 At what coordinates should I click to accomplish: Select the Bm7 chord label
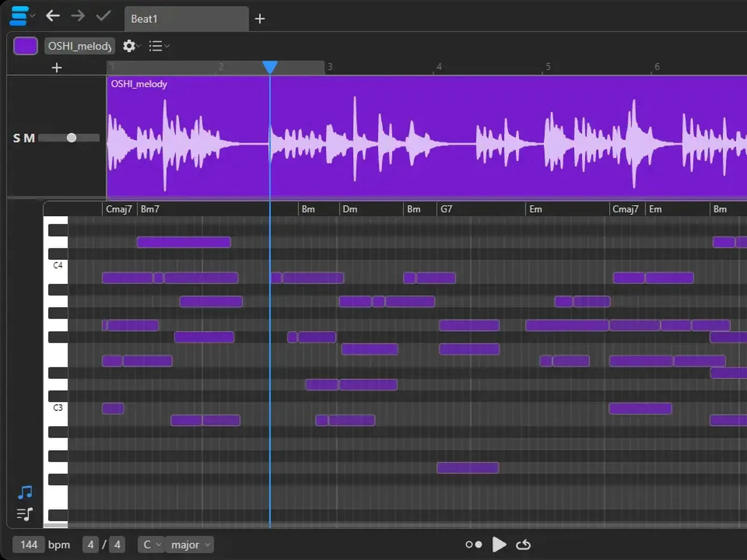150,209
